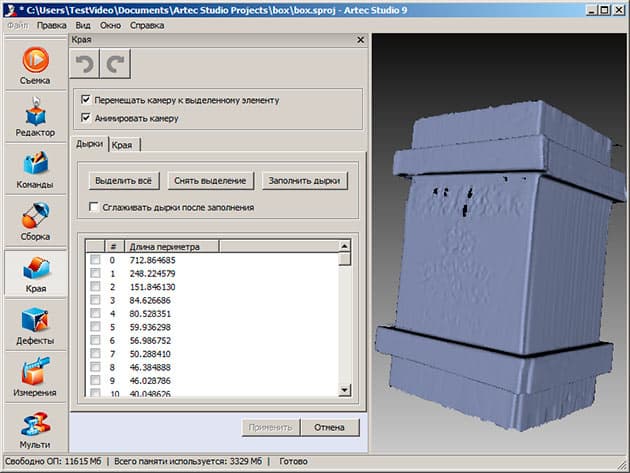This screenshot has width=630, height=473.
Task: Toggle Перемещать камеру к выделенному элементу checkbox
Action: (86, 99)
